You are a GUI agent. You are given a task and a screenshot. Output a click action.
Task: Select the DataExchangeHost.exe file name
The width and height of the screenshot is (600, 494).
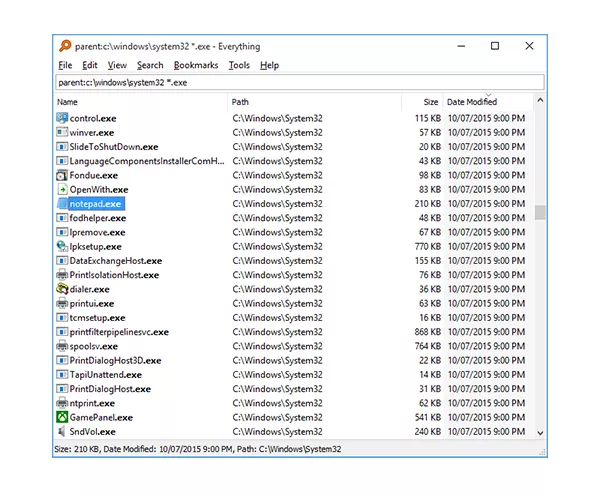click(x=116, y=261)
